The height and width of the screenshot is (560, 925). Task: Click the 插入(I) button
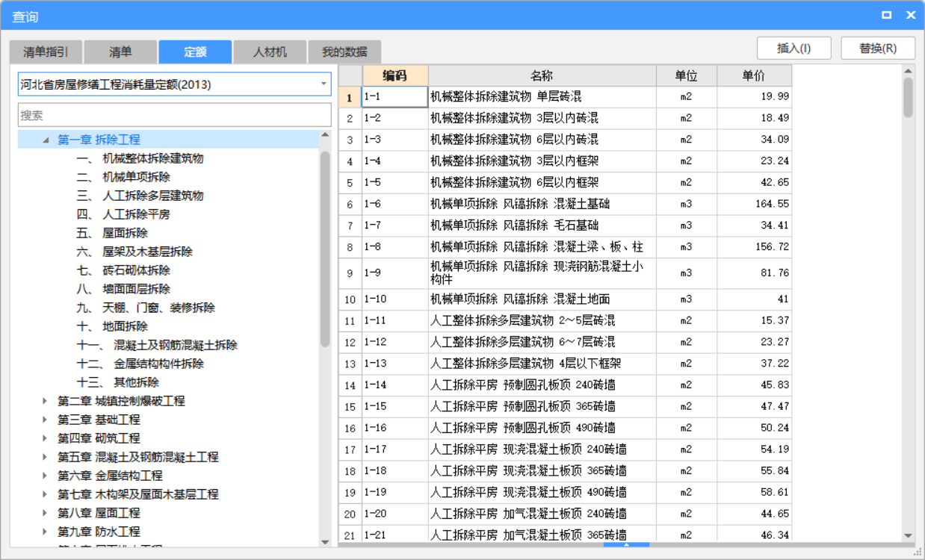(793, 48)
